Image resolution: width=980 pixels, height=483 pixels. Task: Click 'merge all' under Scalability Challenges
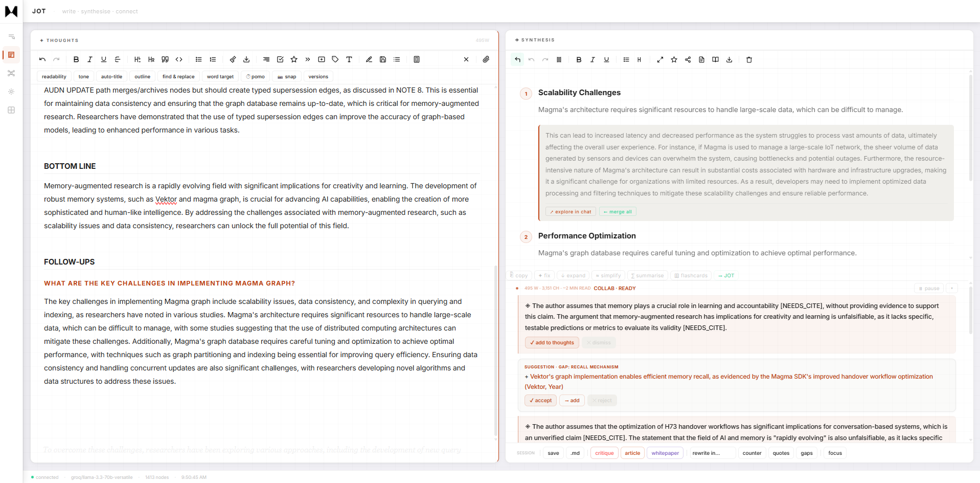coord(618,212)
